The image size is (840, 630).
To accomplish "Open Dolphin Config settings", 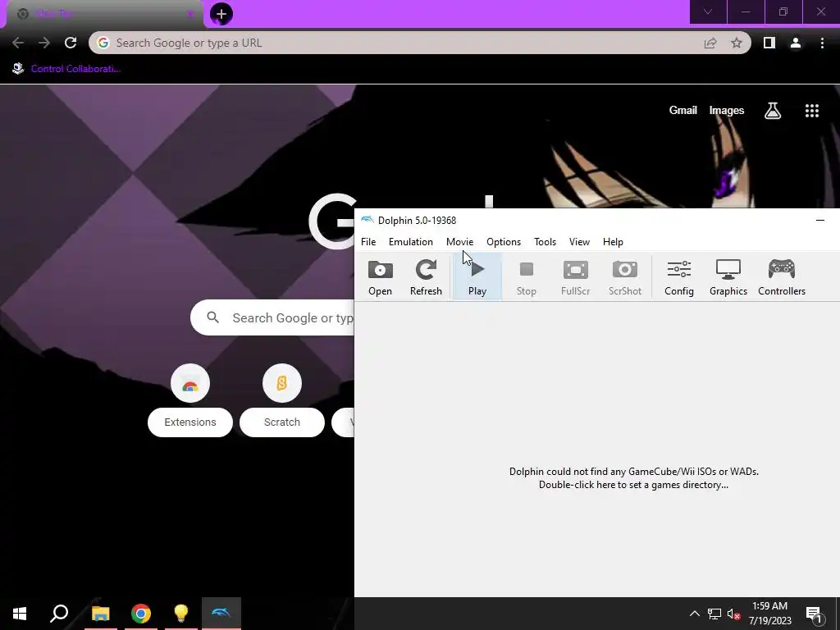I will 678,277.
